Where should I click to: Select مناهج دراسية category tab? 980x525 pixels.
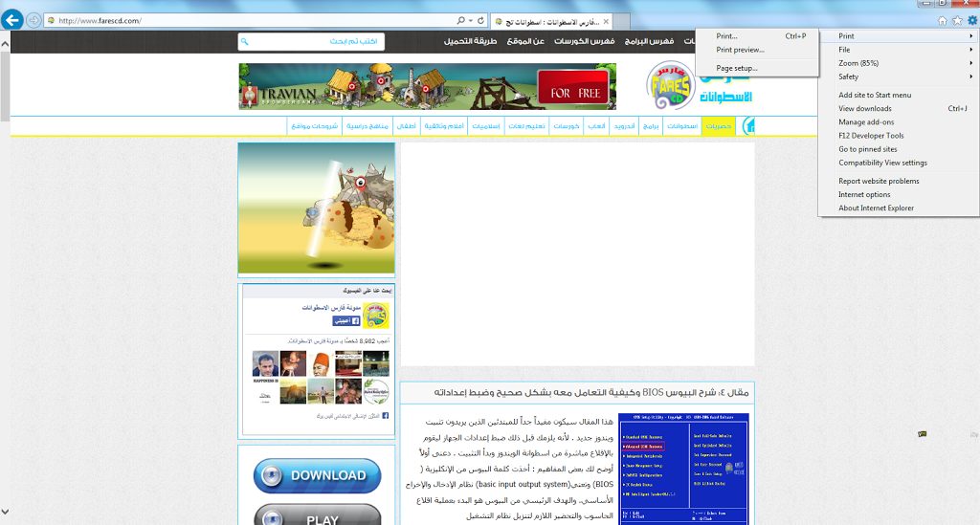(367, 126)
